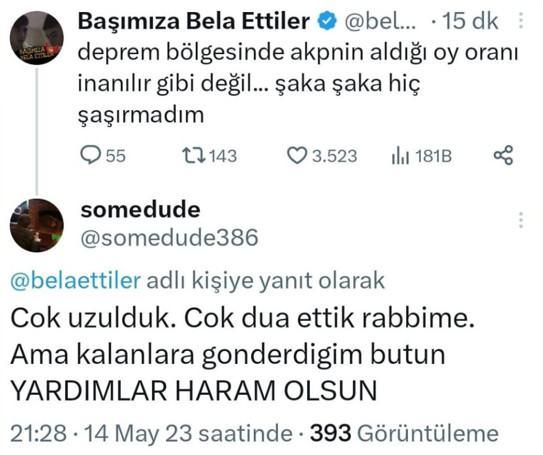Viewport: 543px width, 455px height.
Task: Click the reply text YARDIMLAR HARAM OLSUN
Action: click(194, 391)
